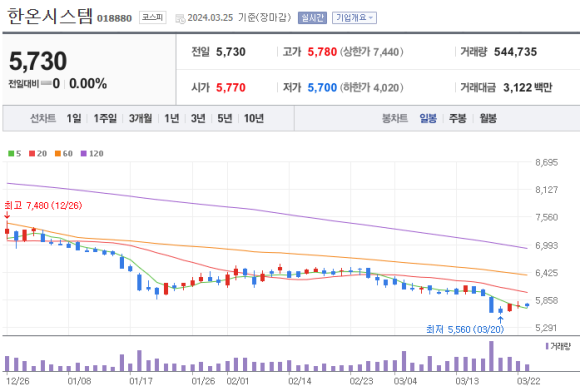
Task: Select the 1일 line chart period
Action: pos(74,118)
